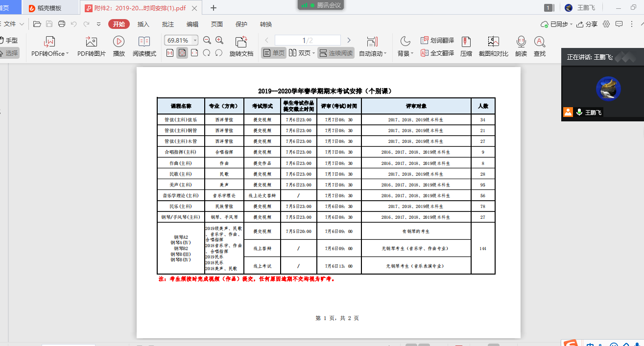Image resolution: width=644 pixels, height=346 pixels.
Task: Open the 压缩 compress tool
Action: (466, 42)
